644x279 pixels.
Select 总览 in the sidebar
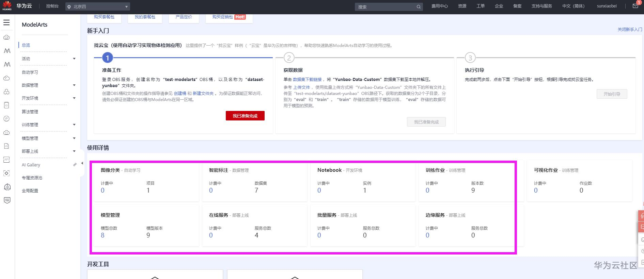pos(26,45)
